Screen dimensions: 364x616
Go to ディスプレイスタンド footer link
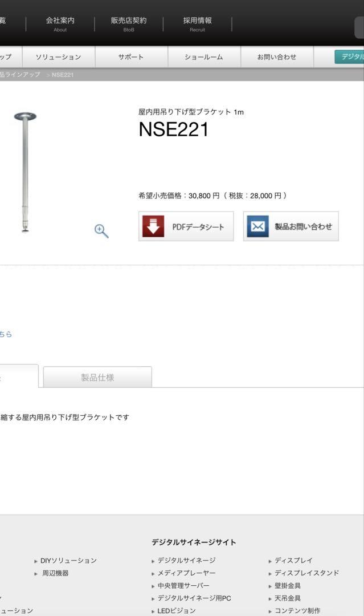[x=306, y=573]
